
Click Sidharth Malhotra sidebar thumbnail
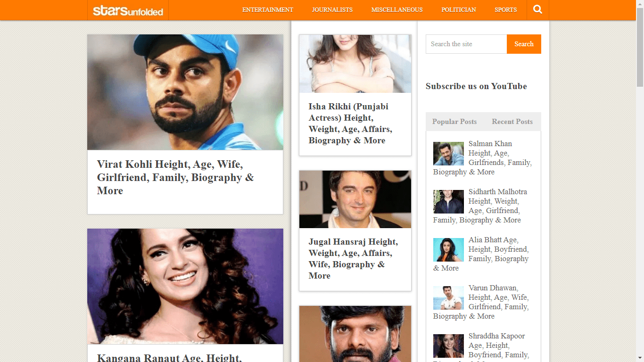(x=448, y=202)
